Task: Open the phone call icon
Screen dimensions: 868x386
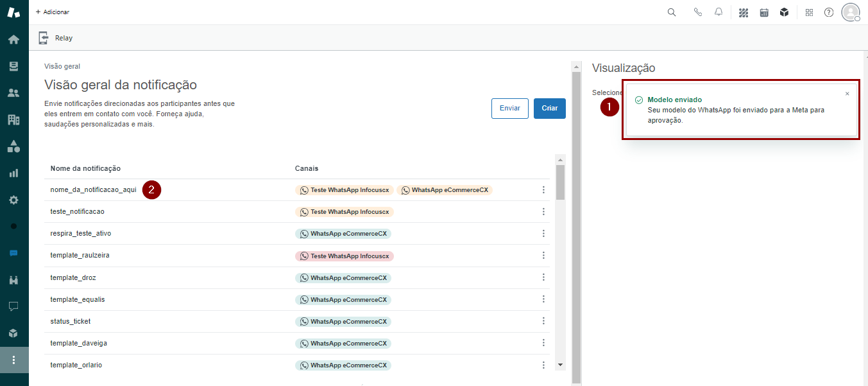Action: point(698,12)
